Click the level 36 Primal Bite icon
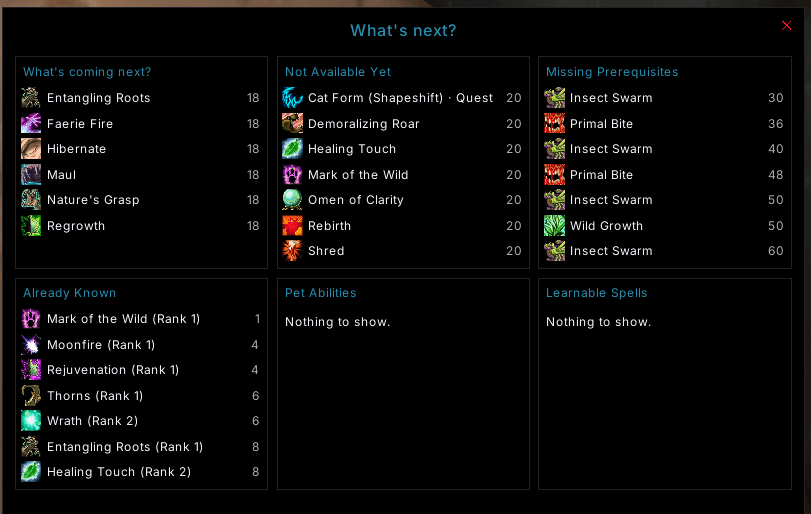Image resolution: width=811 pixels, height=514 pixels. click(x=554, y=124)
